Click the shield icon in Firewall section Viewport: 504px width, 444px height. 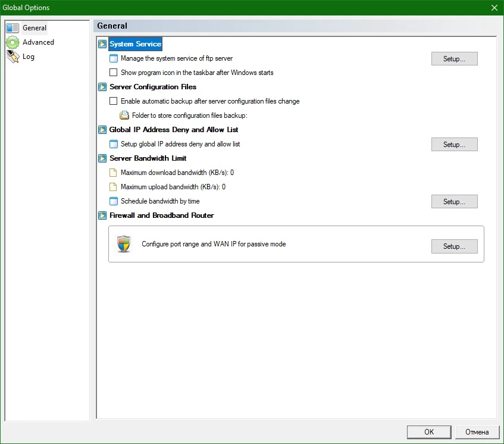coord(124,243)
